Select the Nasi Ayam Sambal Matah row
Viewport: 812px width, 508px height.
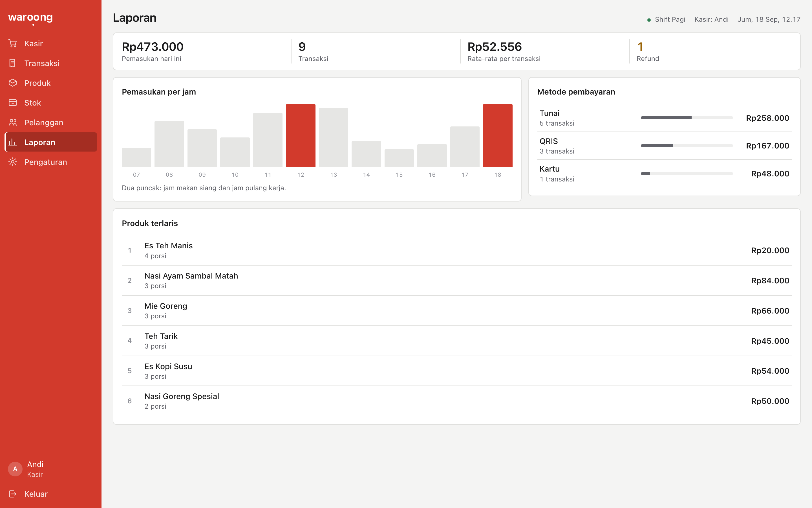456,281
